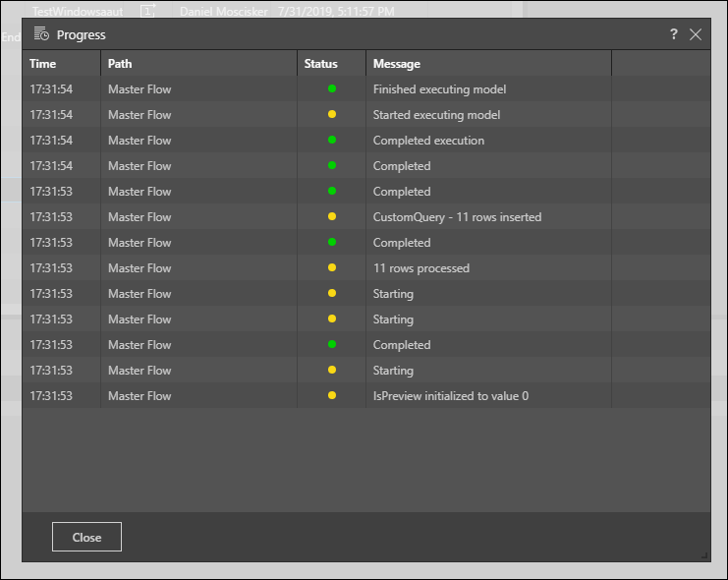Click green status dot for Finished executing model
Screen dimensions: 728x580
point(332,89)
